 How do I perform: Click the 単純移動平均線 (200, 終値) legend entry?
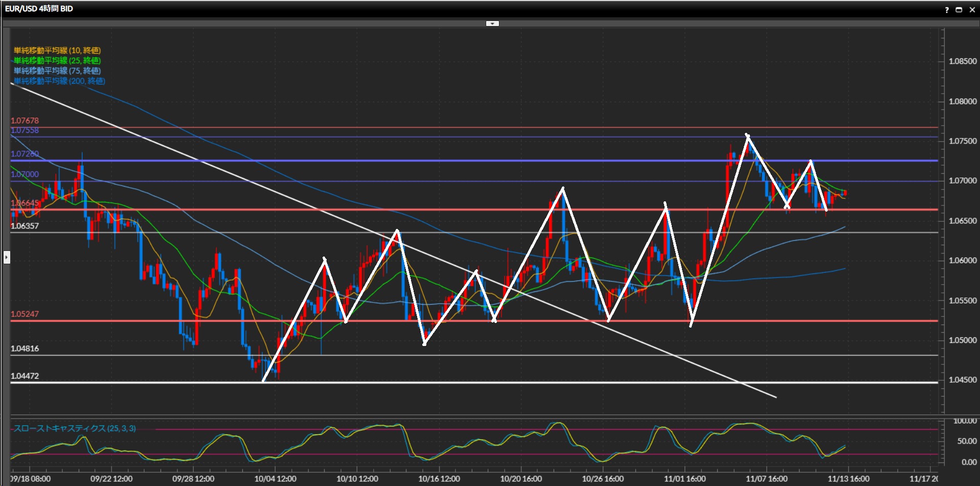59,81
